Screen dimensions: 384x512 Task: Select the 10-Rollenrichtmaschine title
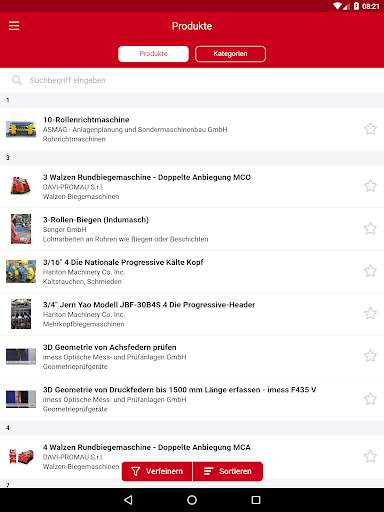86,120
